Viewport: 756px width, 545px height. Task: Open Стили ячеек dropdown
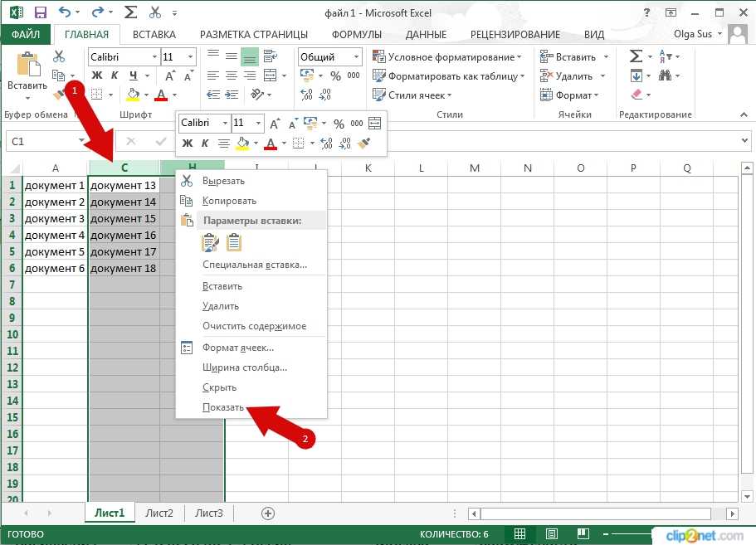pos(412,95)
